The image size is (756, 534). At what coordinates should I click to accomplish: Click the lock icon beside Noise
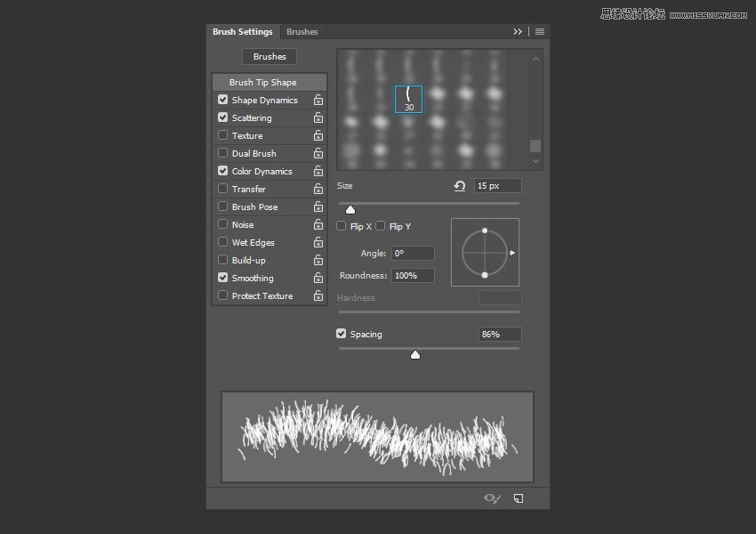point(318,225)
